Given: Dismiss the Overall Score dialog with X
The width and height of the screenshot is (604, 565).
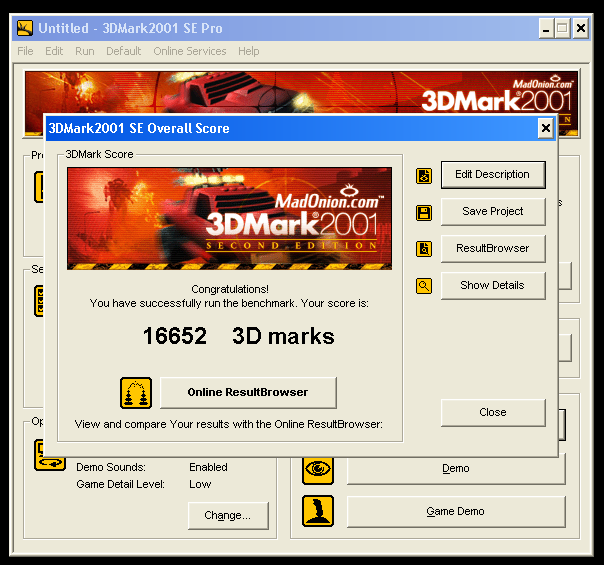Looking at the screenshot, I should [x=545, y=128].
